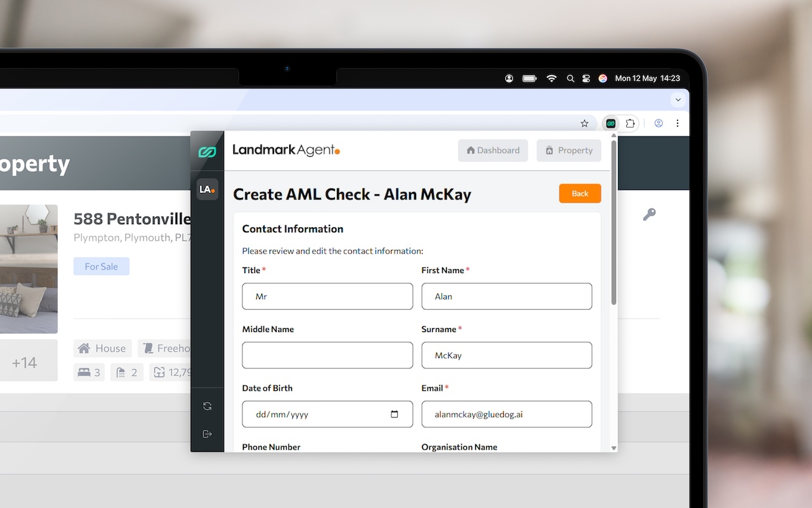The image size is (812, 508).
Task: Click the green link logo in popup sidebar
Action: [x=207, y=152]
